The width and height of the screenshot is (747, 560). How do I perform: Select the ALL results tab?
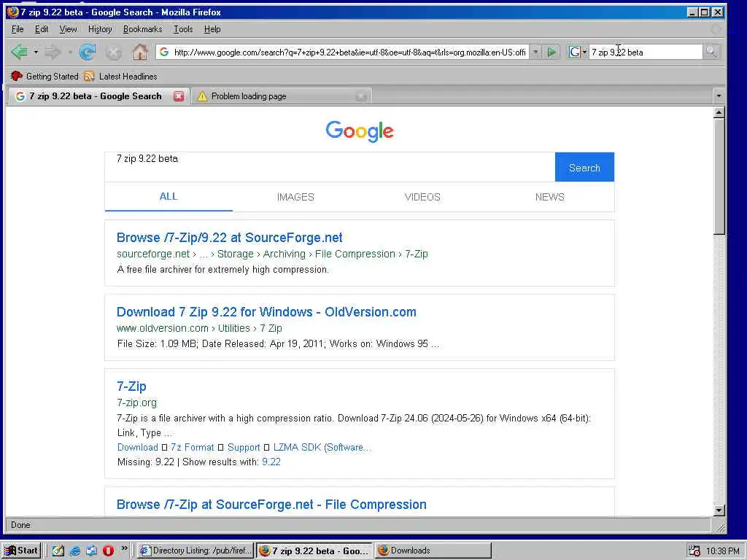click(169, 197)
